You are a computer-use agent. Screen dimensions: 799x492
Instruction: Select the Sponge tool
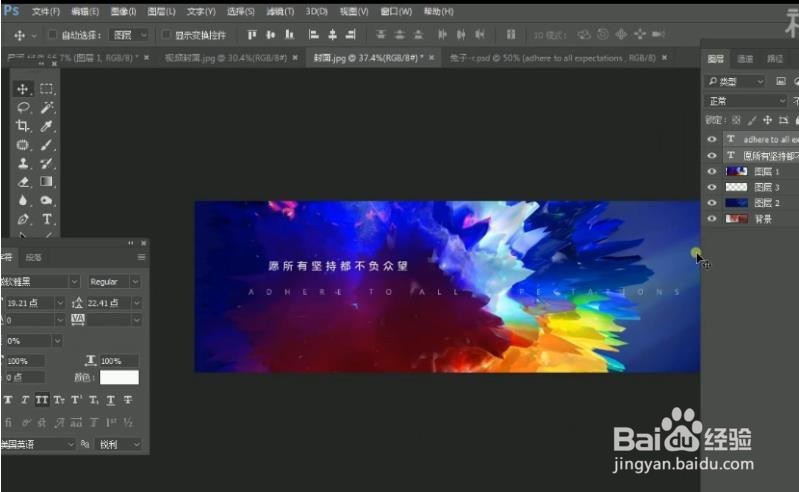(x=46, y=200)
